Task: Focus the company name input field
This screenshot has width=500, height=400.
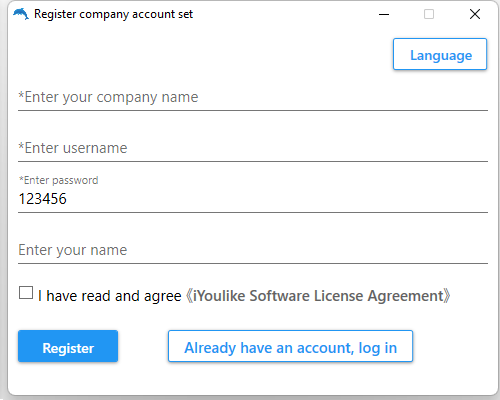Action: (x=253, y=97)
